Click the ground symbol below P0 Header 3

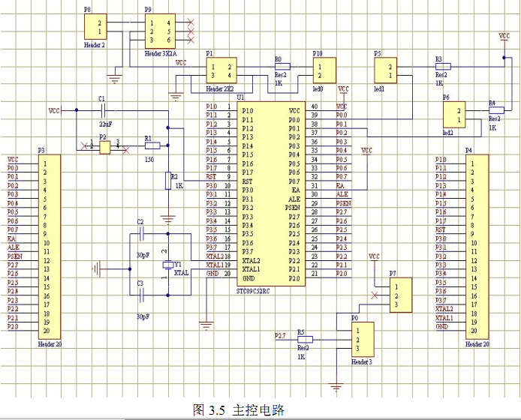(x=336, y=387)
